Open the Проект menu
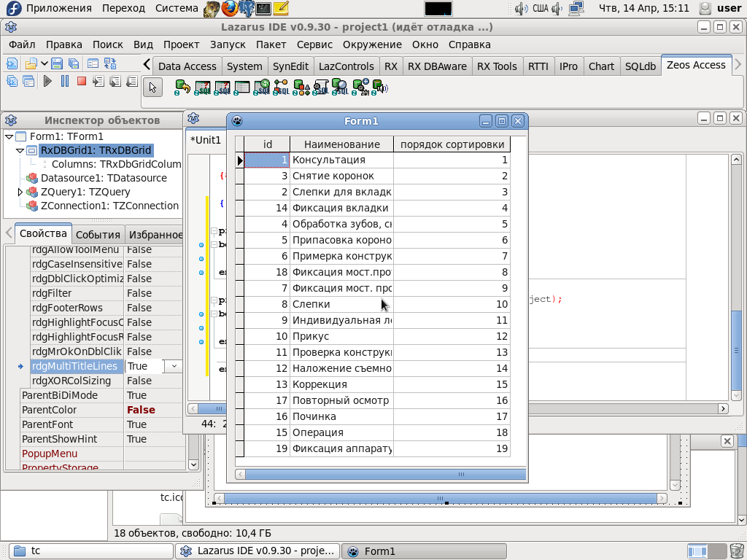 (181, 44)
